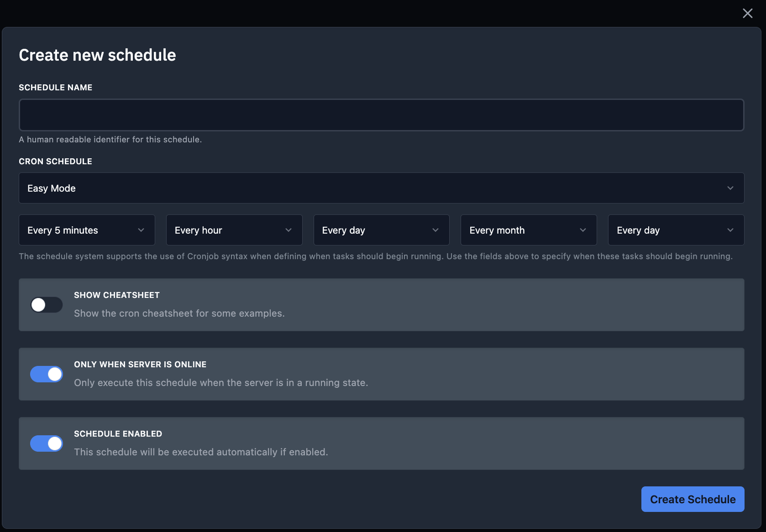Image resolution: width=766 pixels, height=532 pixels.
Task: Expand the chevron on Every 5 minutes
Action: [x=141, y=230]
